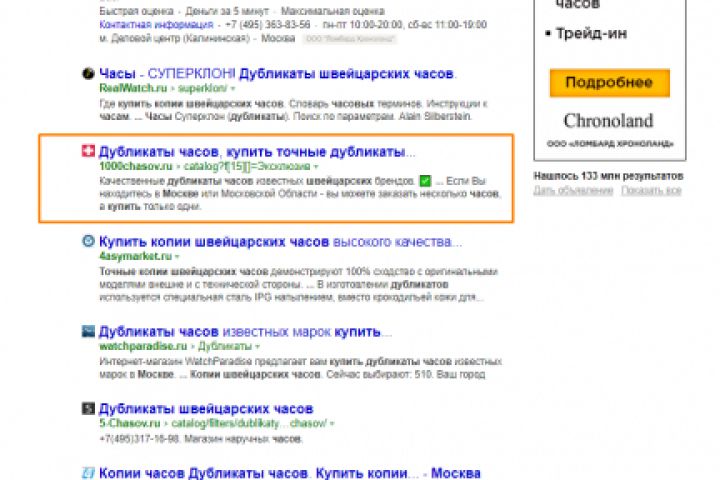This screenshot has height=480, width=720.
Task: Open dropdown arrow after 5-Chasov.ru catalog URL
Action: tap(332, 424)
